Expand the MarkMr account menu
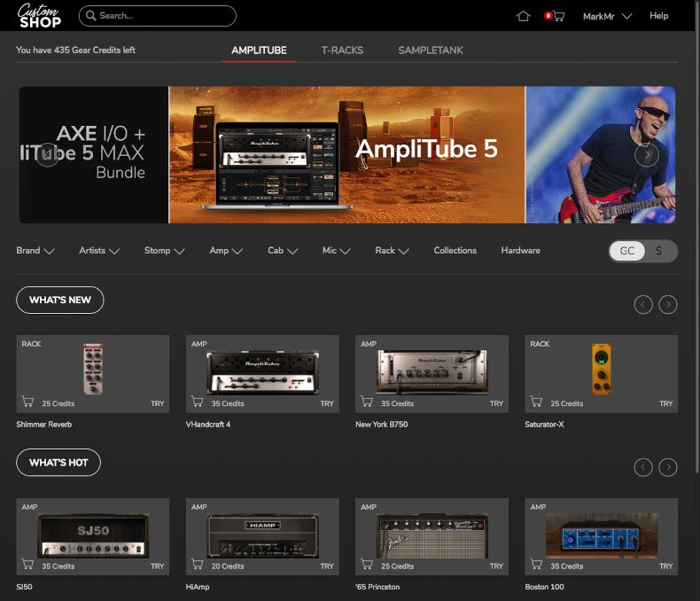The width and height of the screenshot is (700, 601). tap(607, 16)
